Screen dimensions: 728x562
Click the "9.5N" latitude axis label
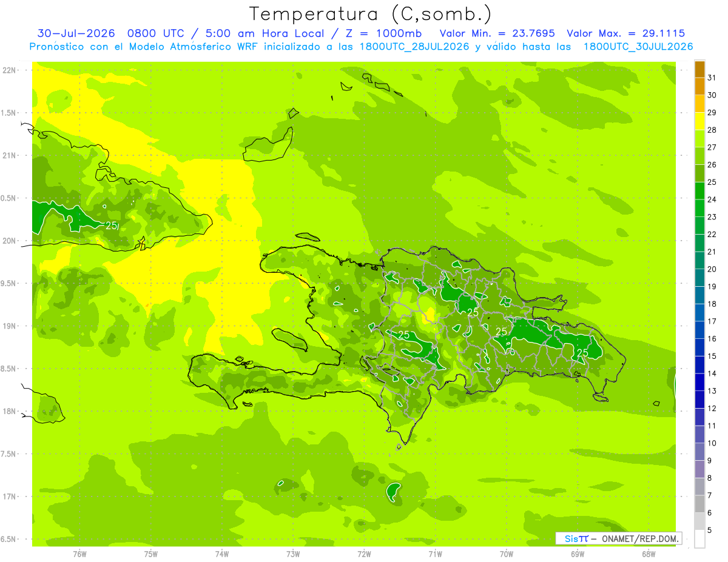9,283
